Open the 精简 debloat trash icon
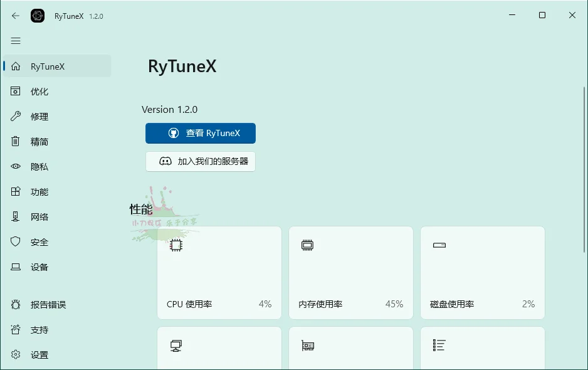Image resolution: width=588 pixels, height=370 pixels. 16,141
